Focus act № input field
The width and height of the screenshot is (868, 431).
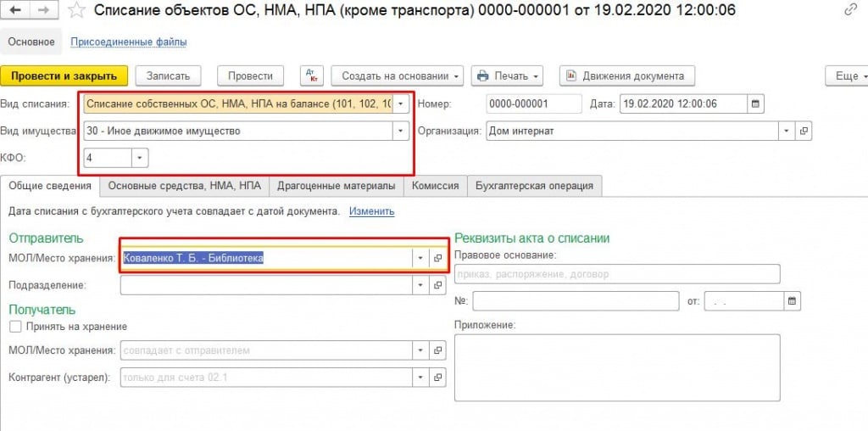(x=576, y=301)
